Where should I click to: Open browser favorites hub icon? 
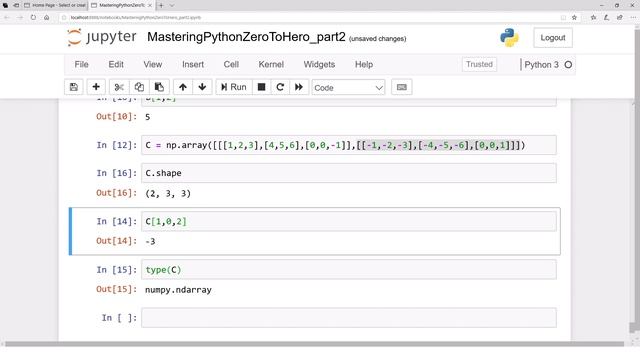point(593,18)
